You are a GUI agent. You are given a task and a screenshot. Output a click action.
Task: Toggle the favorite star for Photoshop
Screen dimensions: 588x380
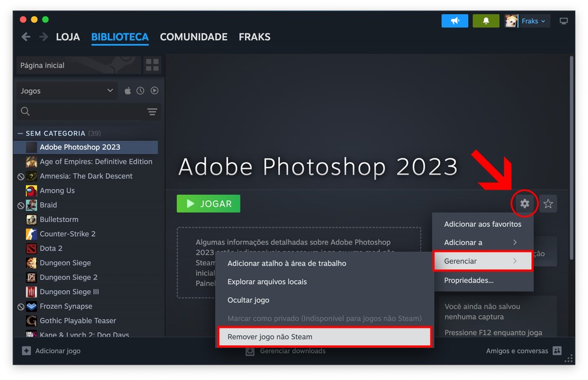tap(548, 204)
